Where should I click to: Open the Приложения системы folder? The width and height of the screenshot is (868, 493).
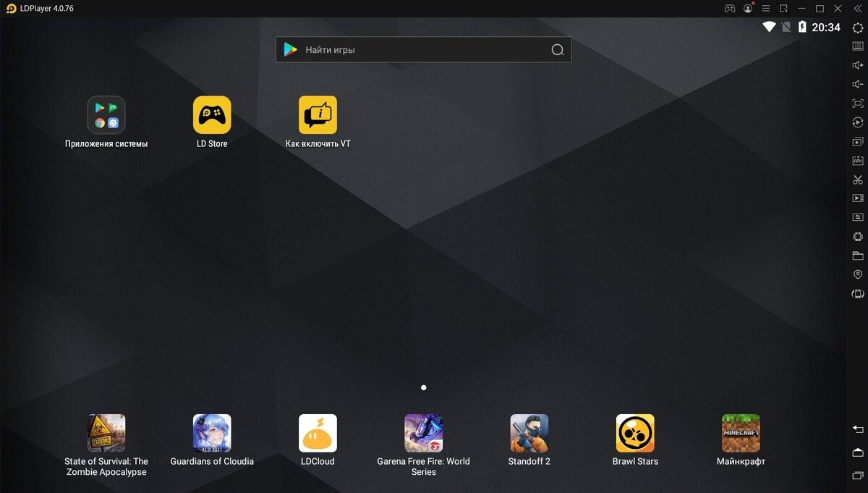(x=106, y=115)
